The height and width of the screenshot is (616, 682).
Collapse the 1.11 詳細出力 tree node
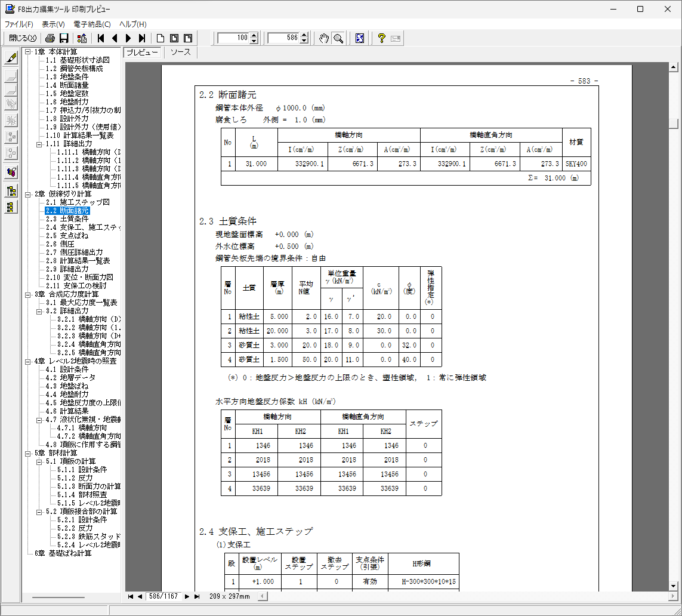pyautogui.click(x=39, y=144)
